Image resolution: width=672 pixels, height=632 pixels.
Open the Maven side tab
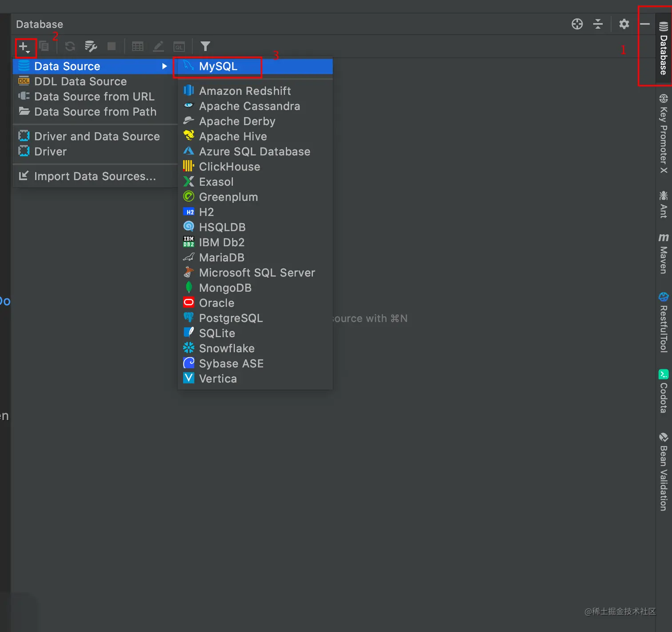click(664, 254)
